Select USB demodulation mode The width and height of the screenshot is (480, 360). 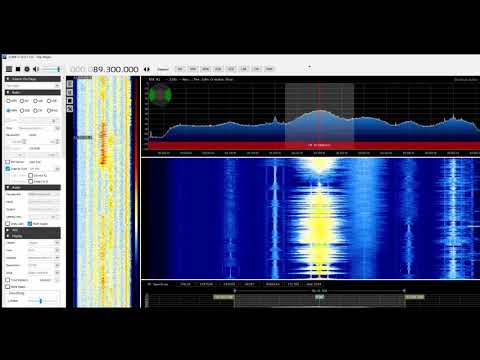pyautogui.click(x=52, y=101)
